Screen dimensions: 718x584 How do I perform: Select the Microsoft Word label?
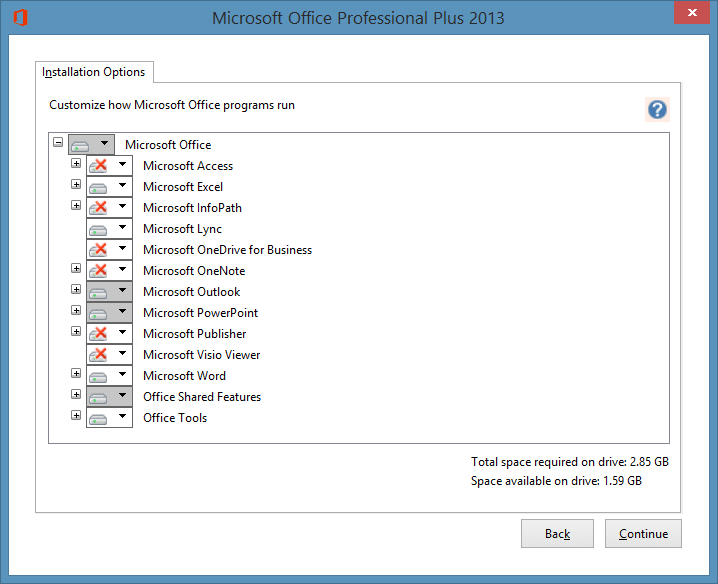point(184,376)
